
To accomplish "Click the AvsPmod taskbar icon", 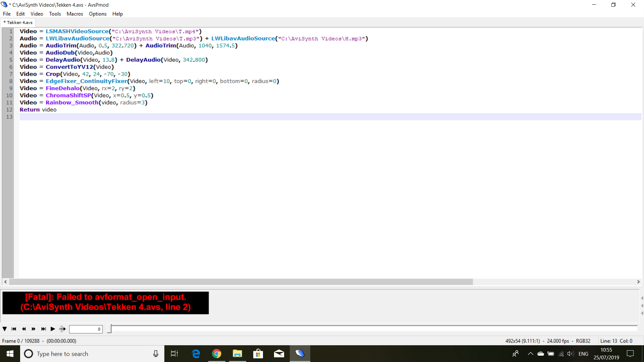I will (300, 354).
